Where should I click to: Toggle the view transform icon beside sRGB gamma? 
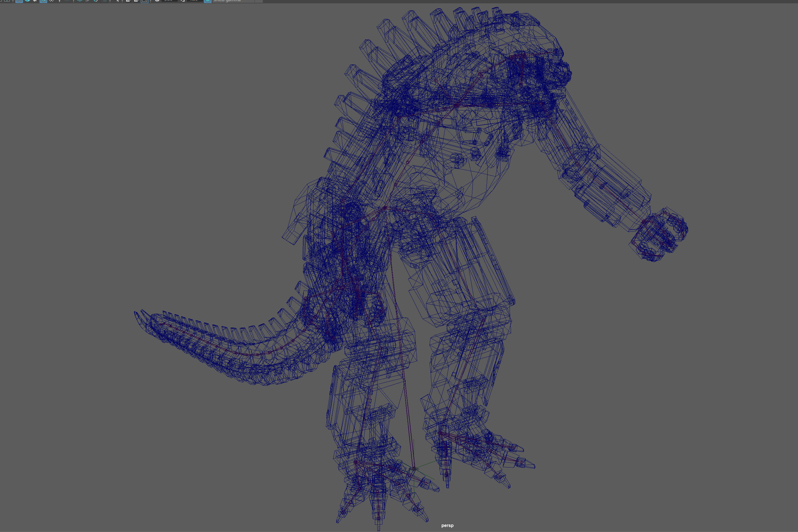coord(208,1)
